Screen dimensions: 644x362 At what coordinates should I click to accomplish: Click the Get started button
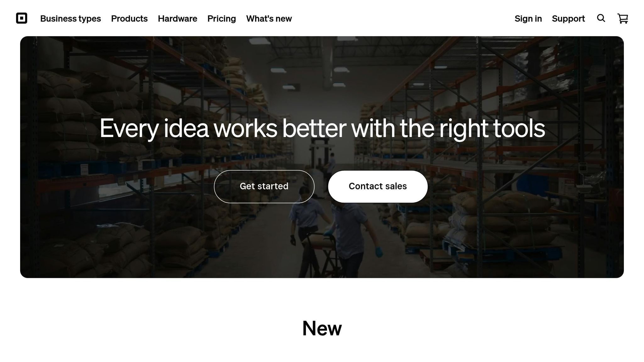(264, 186)
